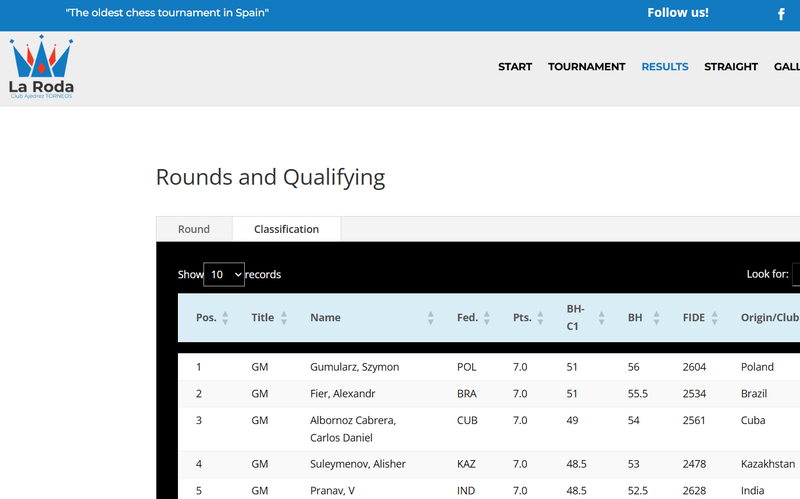Screen dimensions: 800x499
Task: Click the La Roda crown logo
Action: pos(42,67)
